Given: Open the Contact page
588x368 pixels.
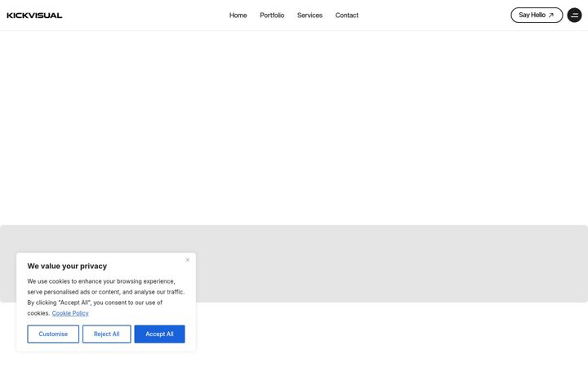Looking at the screenshot, I should (347, 16).
